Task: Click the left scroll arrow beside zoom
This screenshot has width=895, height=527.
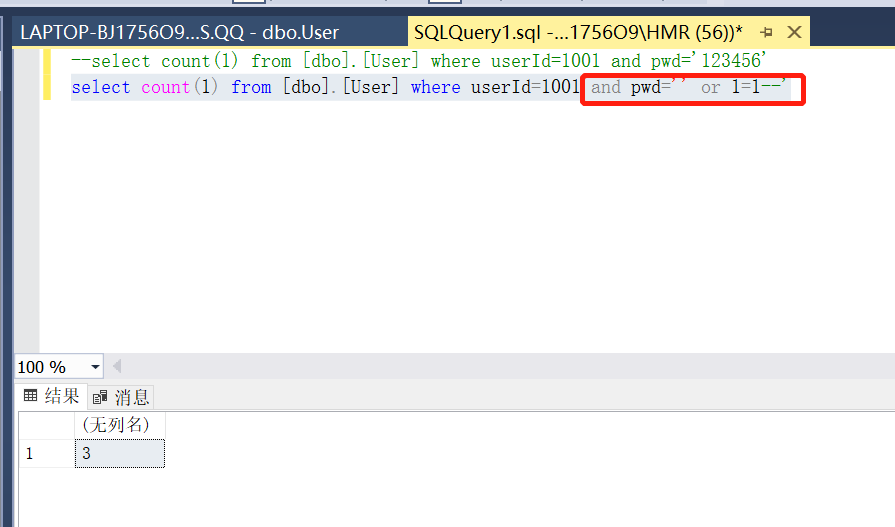Action: point(117,367)
